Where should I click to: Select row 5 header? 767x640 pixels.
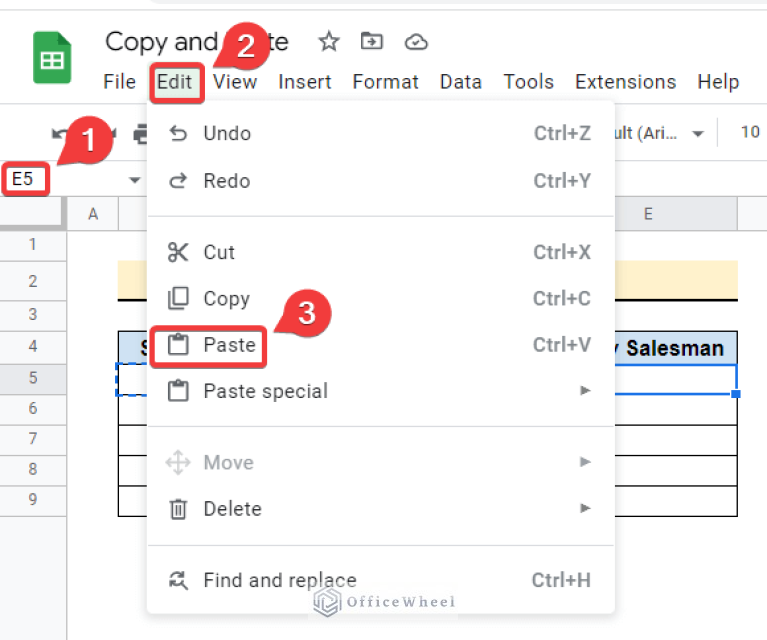click(33, 378)
